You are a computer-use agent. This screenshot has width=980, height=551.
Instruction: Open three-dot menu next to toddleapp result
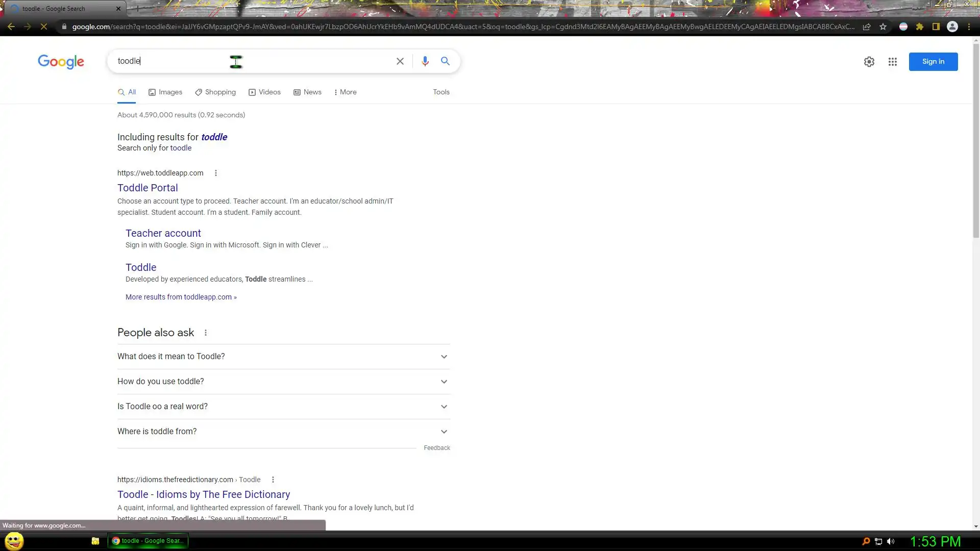click(x=216, y=173)
